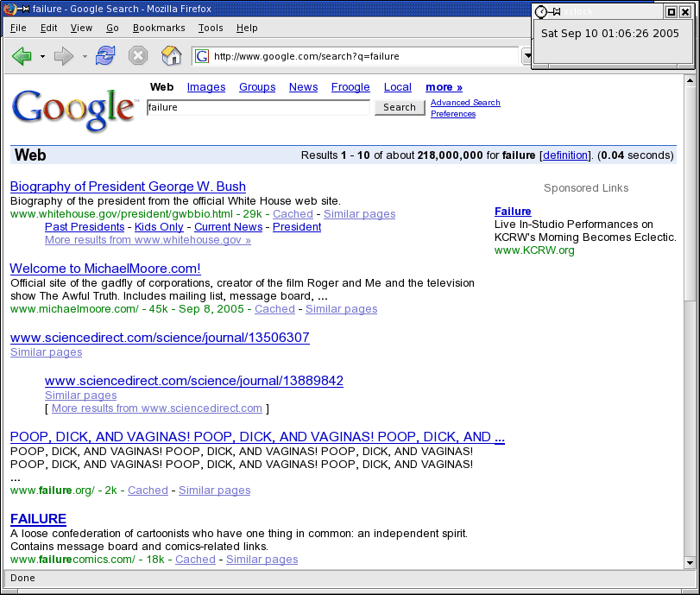Screen dimensions: 700x595
Task: Switch to Groups search
Action: click(x=257, y=87)
